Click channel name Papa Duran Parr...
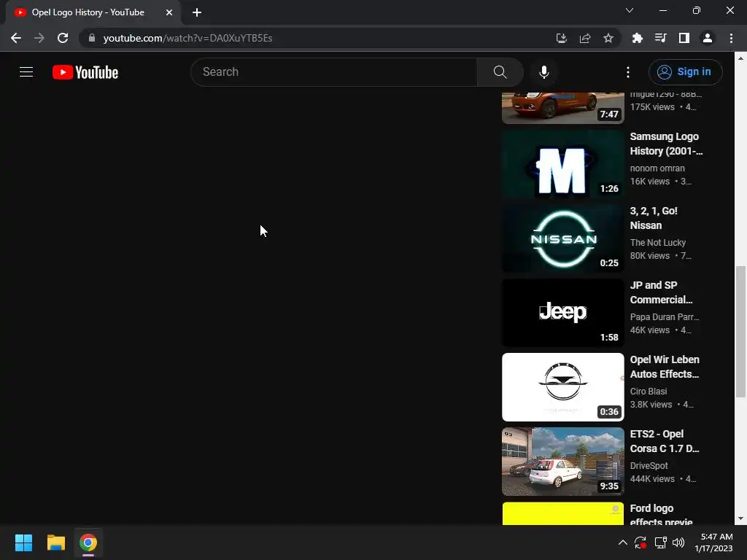This screenshot has width=747, height=560. 664,316
